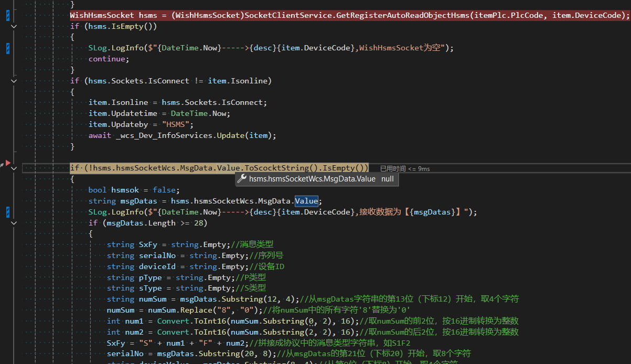This screenshot has width=631, height=364.
Task: Click 'IsEmpty' in if (hsms.IsEmpty()) line
Action: tap(127, 26)
